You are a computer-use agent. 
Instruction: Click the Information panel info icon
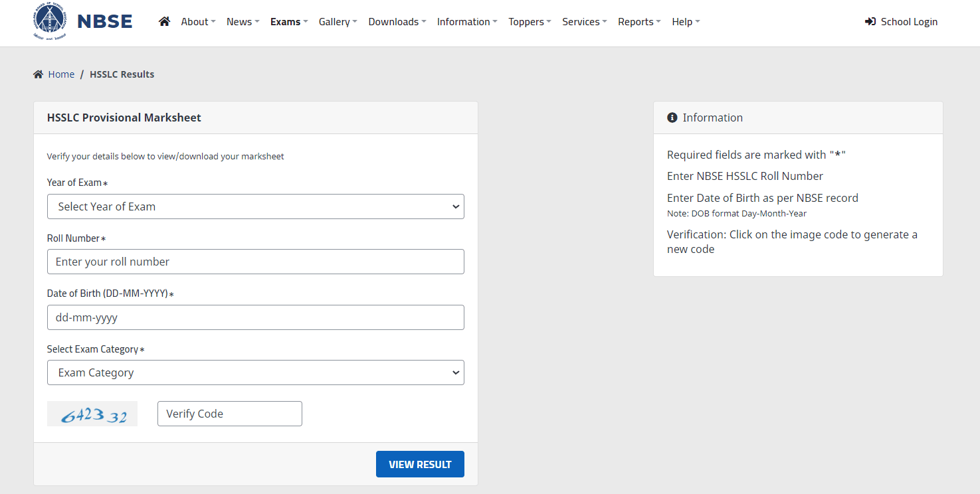(672, 118)
